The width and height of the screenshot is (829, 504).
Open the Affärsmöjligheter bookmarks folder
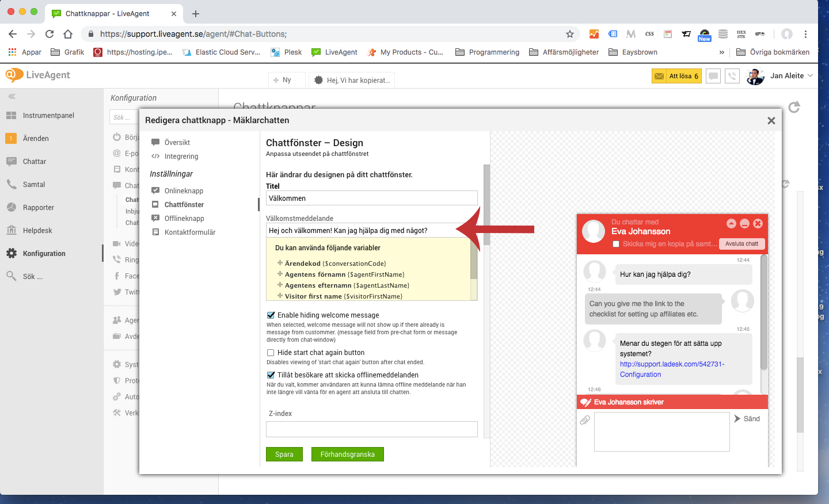click(x=564, y=52)
